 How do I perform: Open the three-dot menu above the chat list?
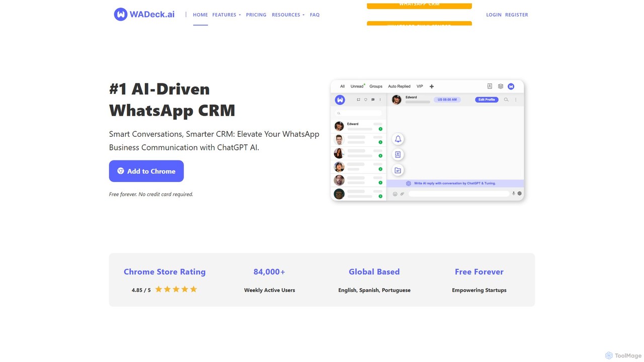point(380,100)
